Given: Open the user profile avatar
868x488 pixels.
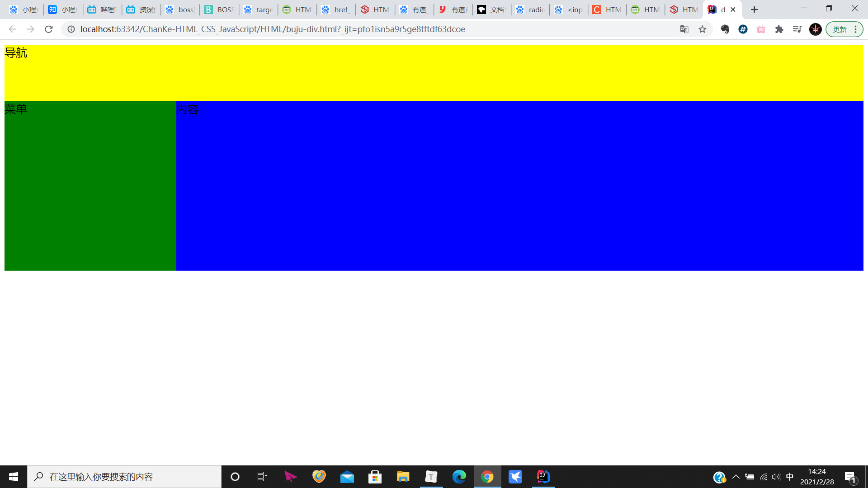Looking at the screenshot, I should [x=815, y=29].
